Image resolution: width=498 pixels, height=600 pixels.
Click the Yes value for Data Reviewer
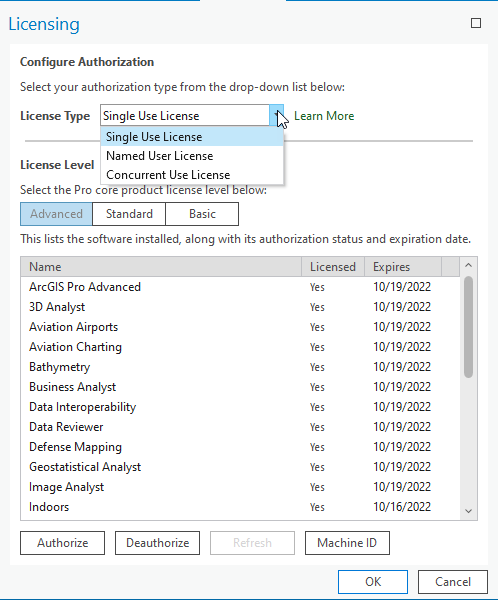click(317, 427)
